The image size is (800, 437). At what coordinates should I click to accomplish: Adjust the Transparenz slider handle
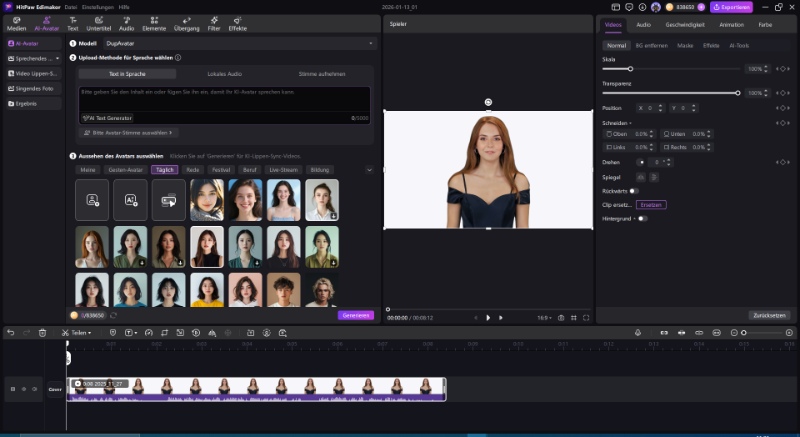[738, 93]
